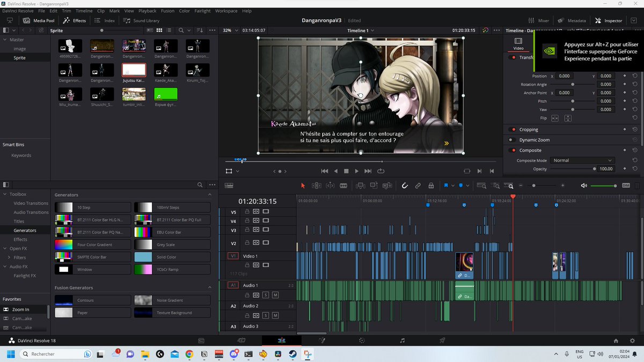Viewport: 644px width, 362px height.
Task: Toggle the Effects panel button
Action: tap(75, 20)
